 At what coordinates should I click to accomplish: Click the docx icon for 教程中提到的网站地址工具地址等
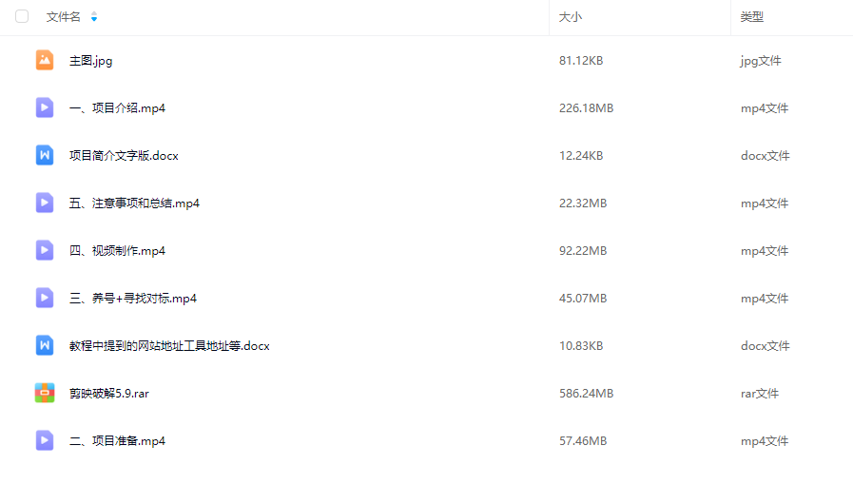click(45, 345)
